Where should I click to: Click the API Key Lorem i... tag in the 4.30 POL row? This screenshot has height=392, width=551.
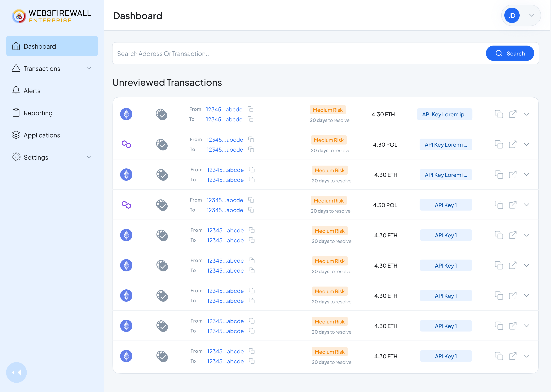click(446, 144)
